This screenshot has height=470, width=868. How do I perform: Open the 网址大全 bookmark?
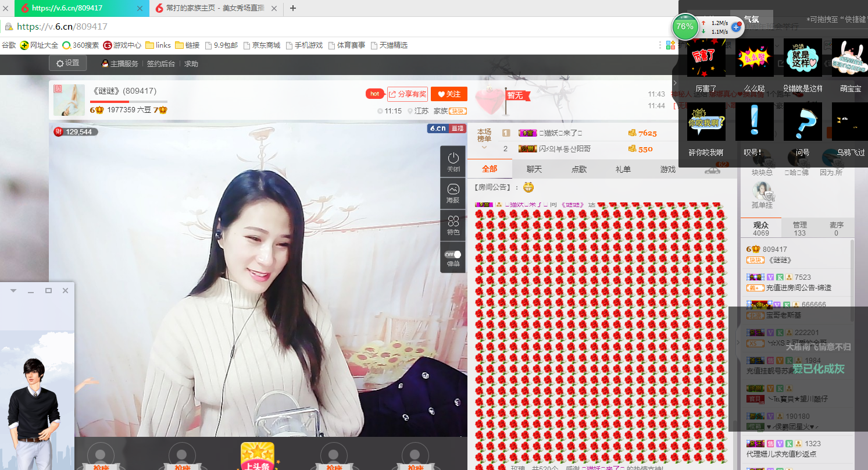[x=39, y=45]
